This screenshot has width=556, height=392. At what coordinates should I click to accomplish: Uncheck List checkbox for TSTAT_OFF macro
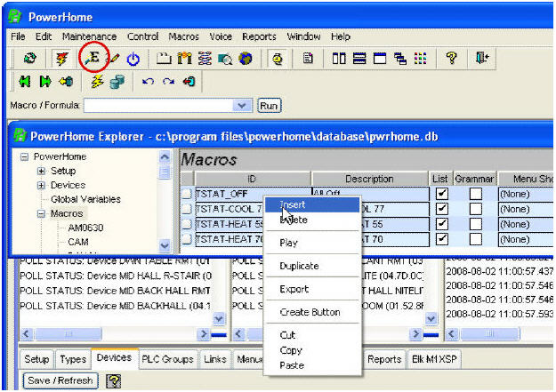(442, 194)
